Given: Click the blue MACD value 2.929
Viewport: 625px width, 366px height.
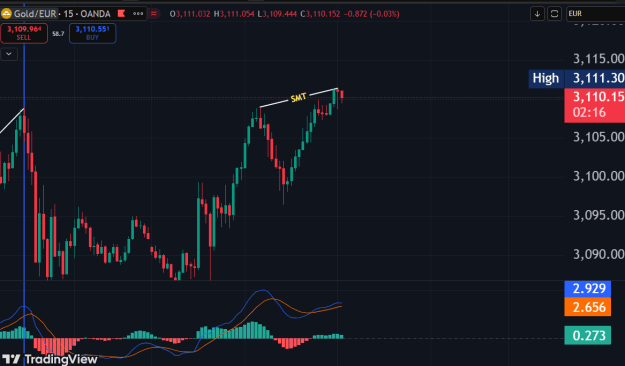Looking at the screenshot, I should pyautogui.click(x=588, y=288).
